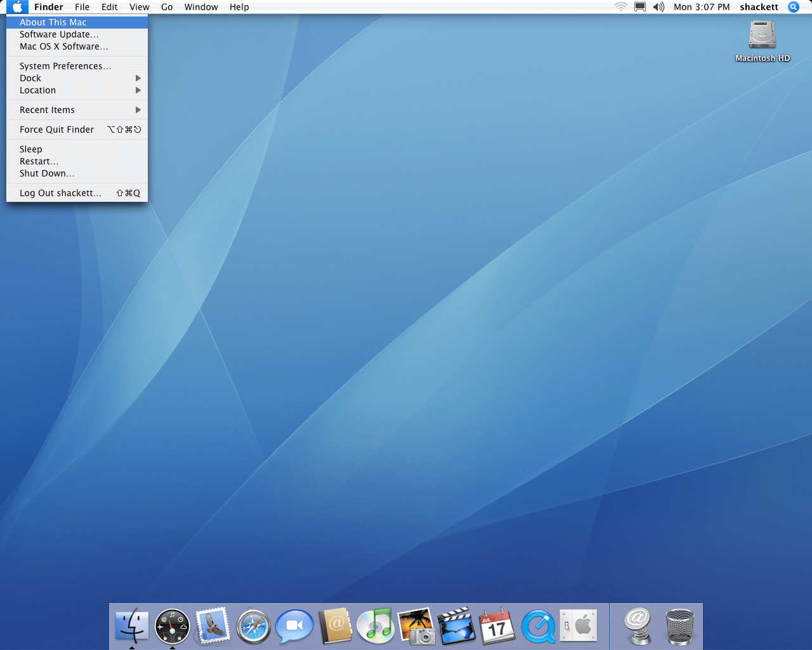Screen dimensions: 812x650
Task: Launch iTunes from the Dock
Action: [x=376, y=626]
